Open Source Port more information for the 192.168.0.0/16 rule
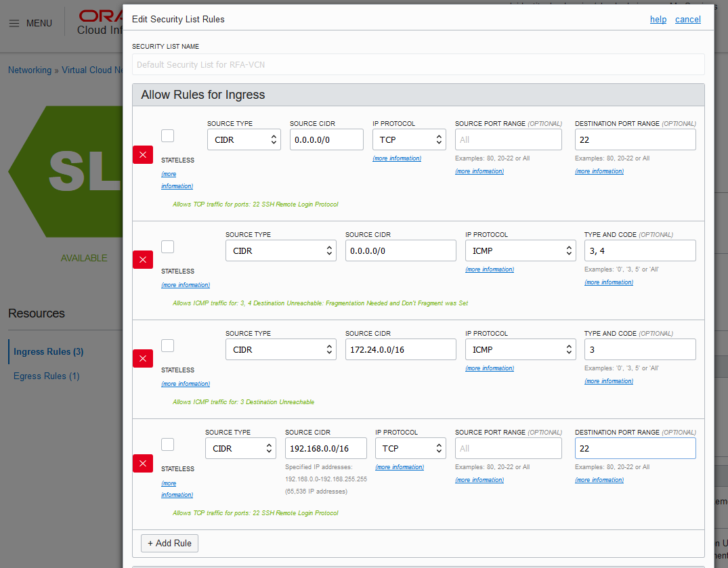The height and width of the screenshot is (568, 728). click(x=479, y=480)
